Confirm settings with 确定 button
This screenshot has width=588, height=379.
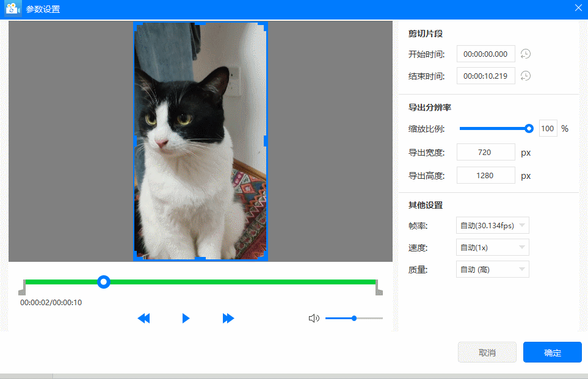(x=553, y=352)
